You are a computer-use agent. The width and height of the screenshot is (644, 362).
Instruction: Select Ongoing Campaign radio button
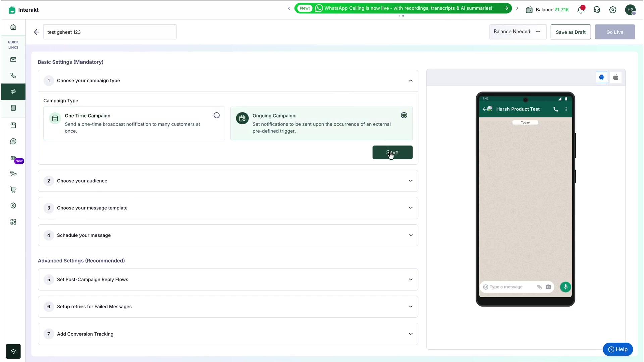(404, 115)
